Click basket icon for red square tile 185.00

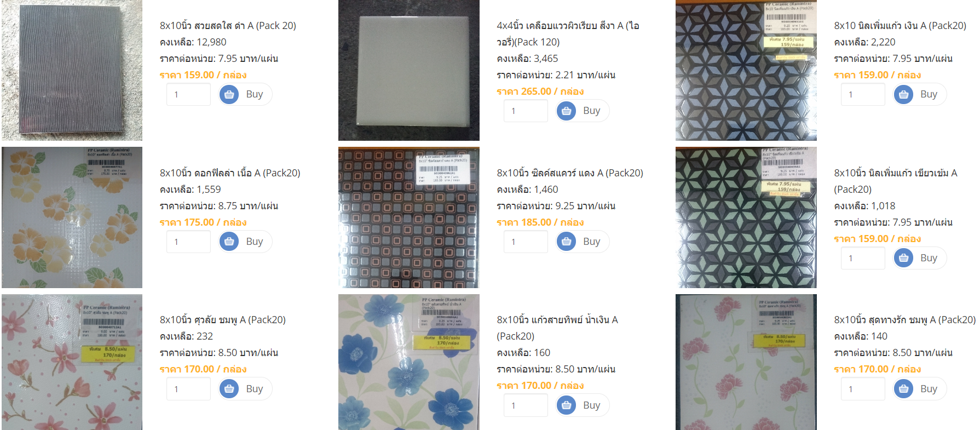pos(567,242)
